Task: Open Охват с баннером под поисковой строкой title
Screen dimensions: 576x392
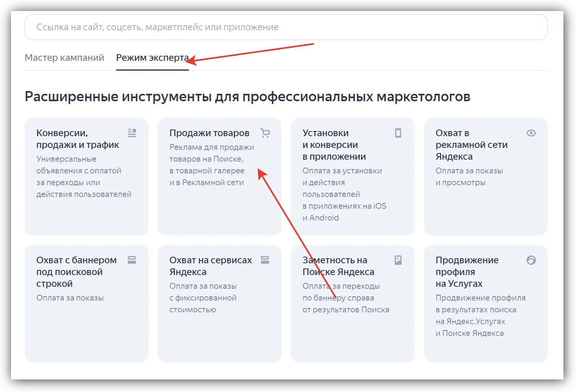Action: [x=77, y=272]
